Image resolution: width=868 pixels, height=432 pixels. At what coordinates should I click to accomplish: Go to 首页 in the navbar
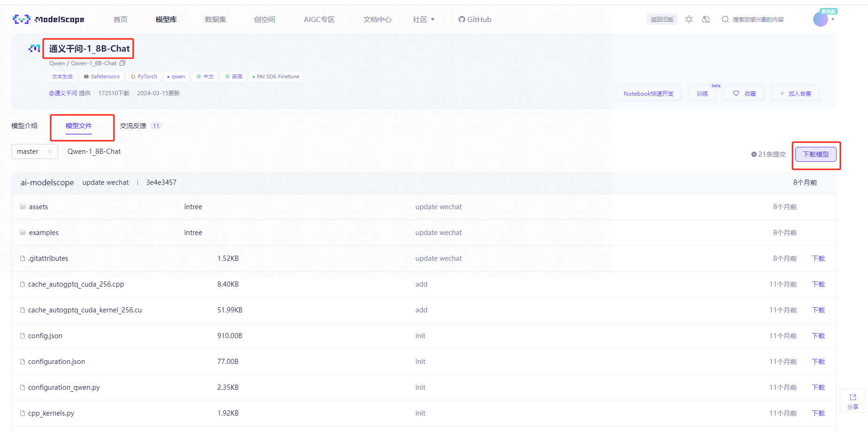[x=121, y=19]
